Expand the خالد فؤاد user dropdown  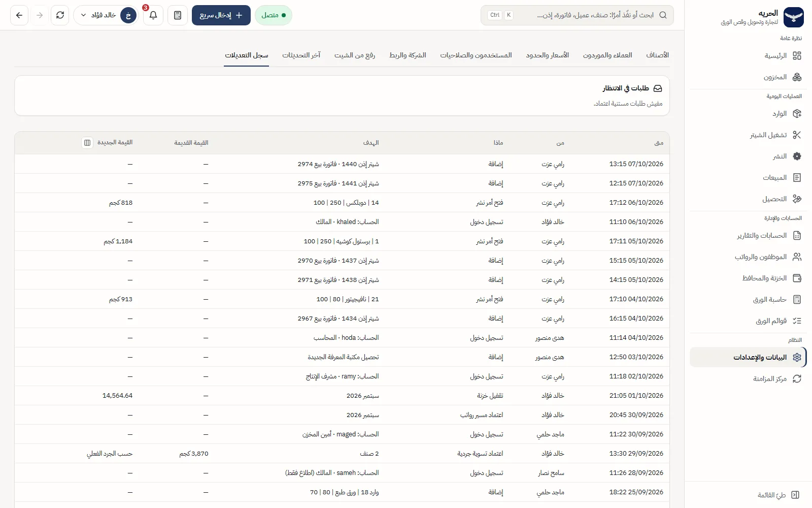106,15
